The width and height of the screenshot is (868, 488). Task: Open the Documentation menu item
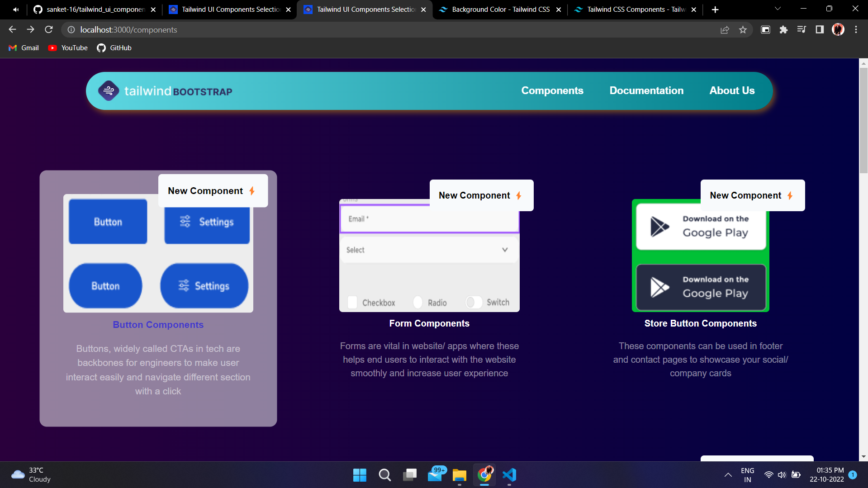(x=646, y=90)
